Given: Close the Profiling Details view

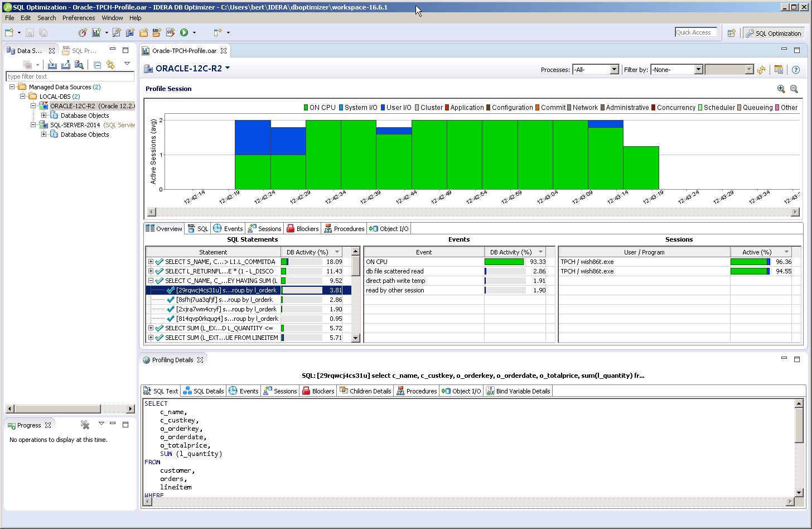Looking at the screenshot, I should 200,360.
